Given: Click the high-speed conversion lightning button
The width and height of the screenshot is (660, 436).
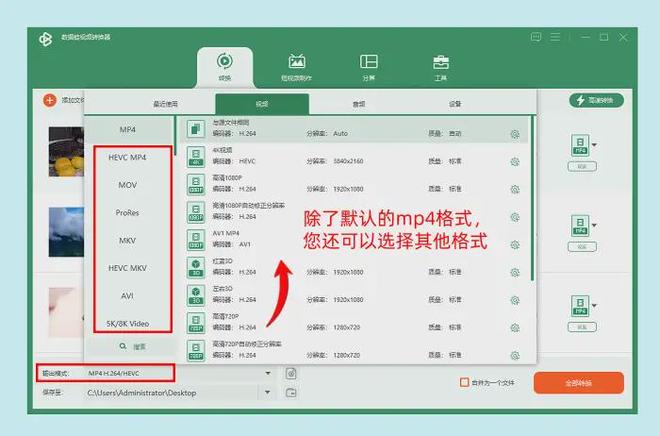Looking at the screenshot, I should tap(596, 100).
